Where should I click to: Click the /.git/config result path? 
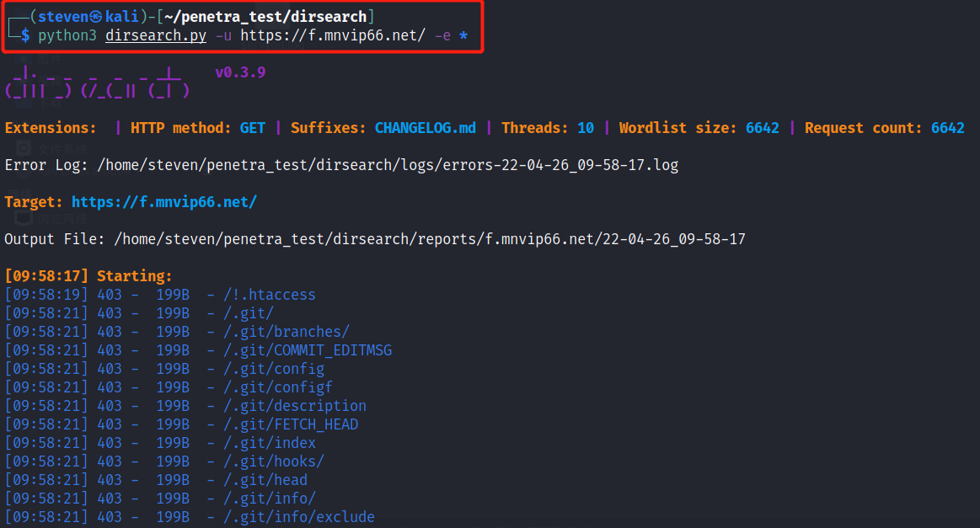[x=274, y=370]
